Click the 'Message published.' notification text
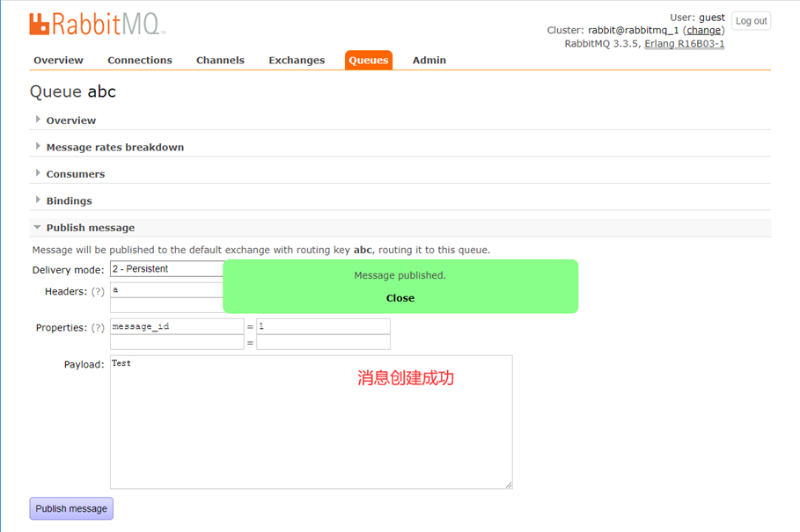800x532 pixels. coord(400,276)
